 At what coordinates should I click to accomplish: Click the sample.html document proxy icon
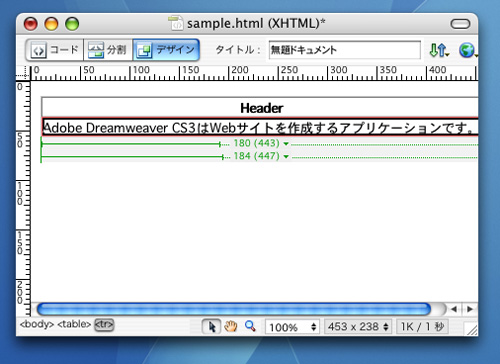(176, 23)
